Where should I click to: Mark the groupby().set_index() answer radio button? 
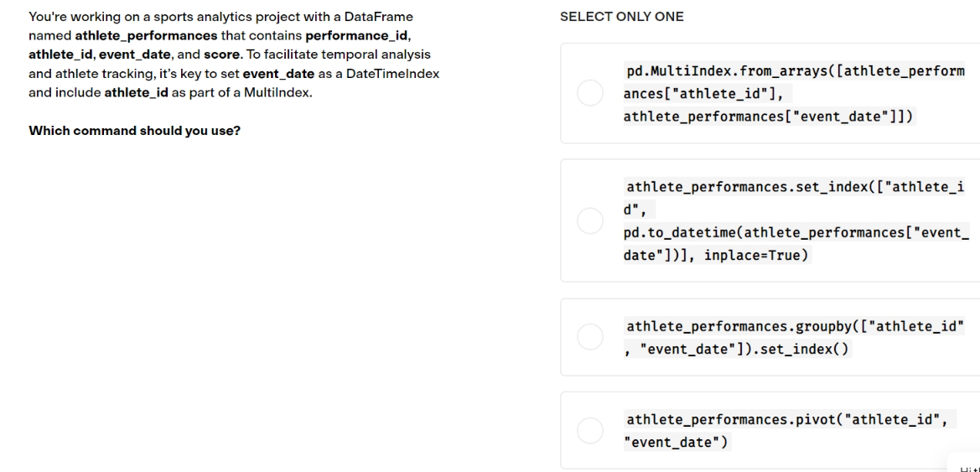589,337
